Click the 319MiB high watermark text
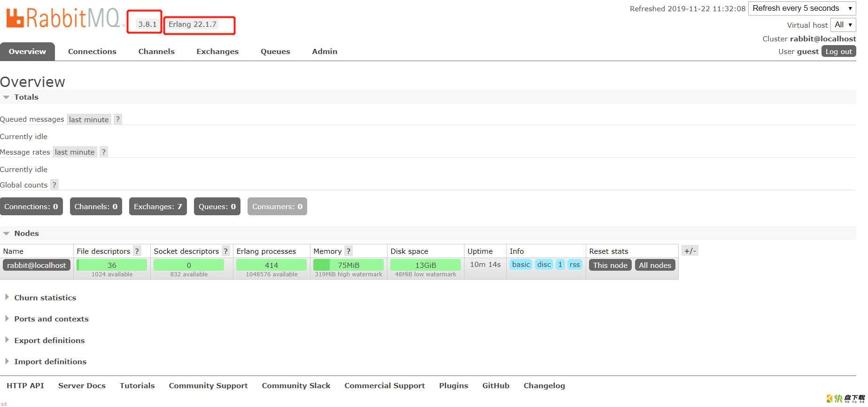Screen dimensions: 868x407 tap(349, 274)
